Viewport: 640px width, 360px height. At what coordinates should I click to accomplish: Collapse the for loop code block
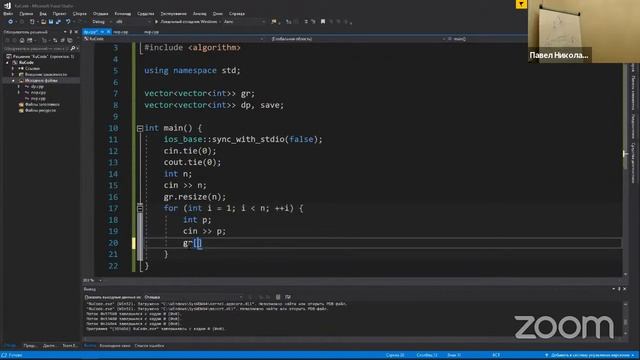[x=140, y=209]
